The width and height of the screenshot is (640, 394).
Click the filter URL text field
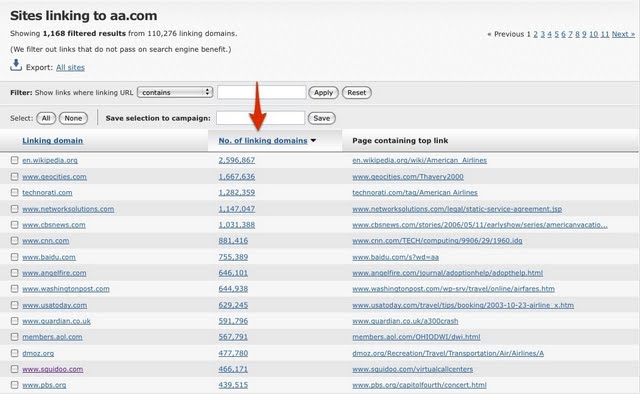[262, 92]
